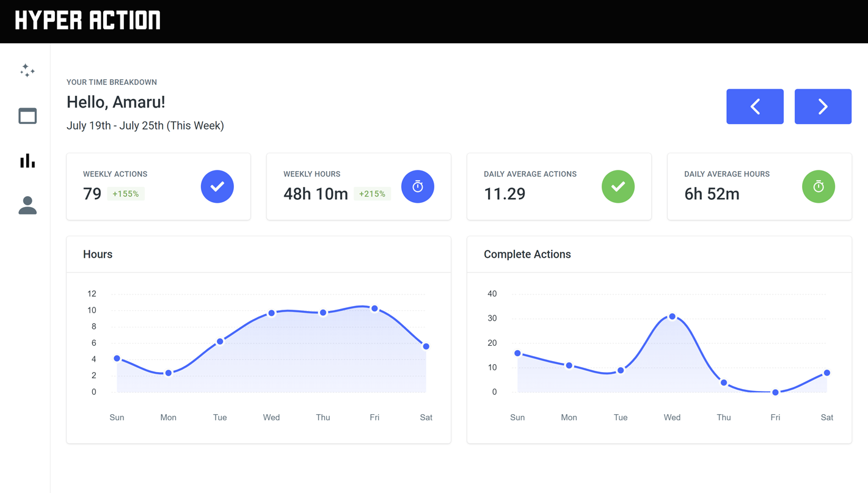This screenshot has width=868, height=493.
Task: Click the Complete Actions chart title
Action: pyautogui.click(x=527, y=254)
